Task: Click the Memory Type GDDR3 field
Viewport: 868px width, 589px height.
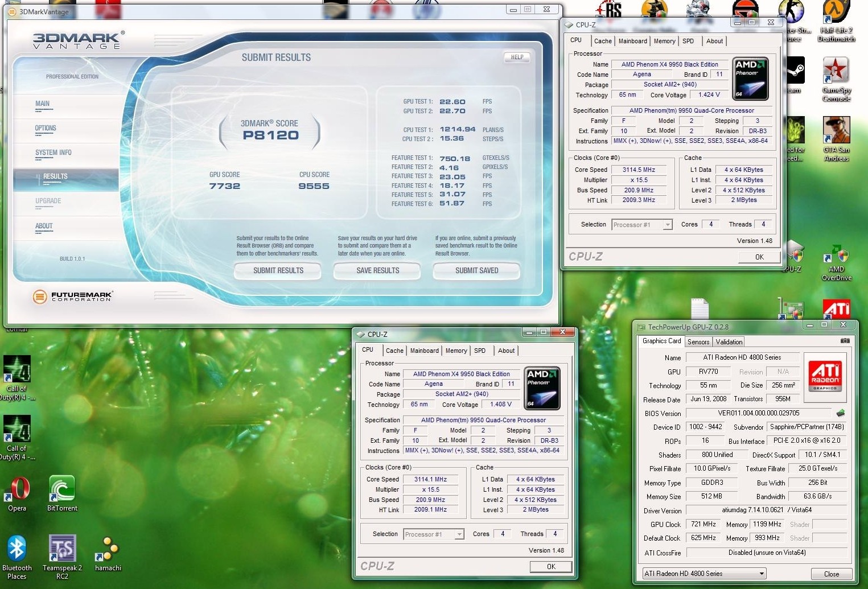Action: point(712,482)
